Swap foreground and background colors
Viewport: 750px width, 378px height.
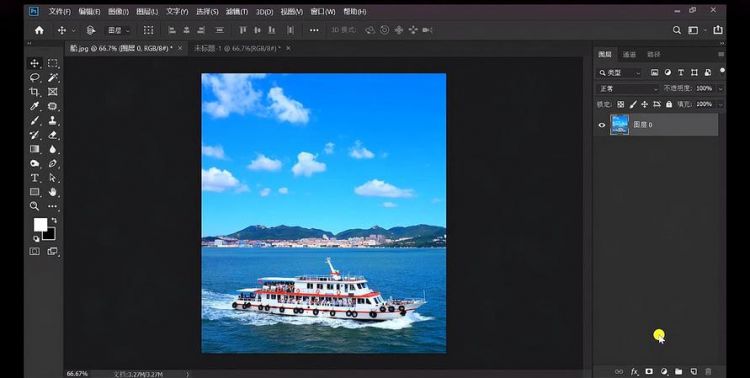54,220
